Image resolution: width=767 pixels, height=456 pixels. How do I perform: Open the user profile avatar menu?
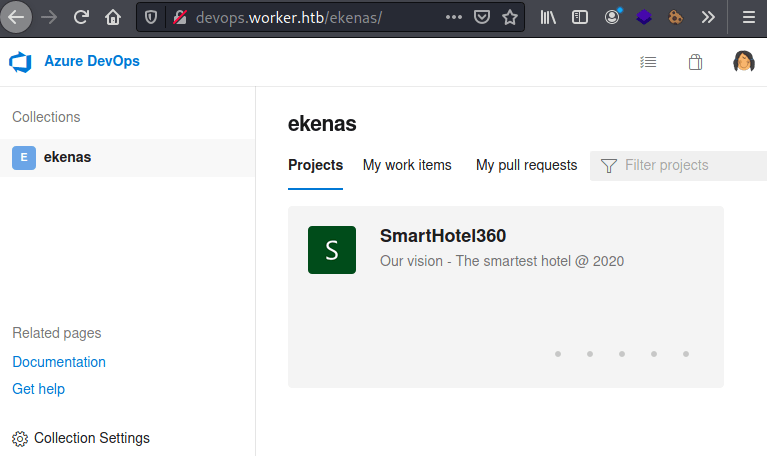click(x=744, y=61)
